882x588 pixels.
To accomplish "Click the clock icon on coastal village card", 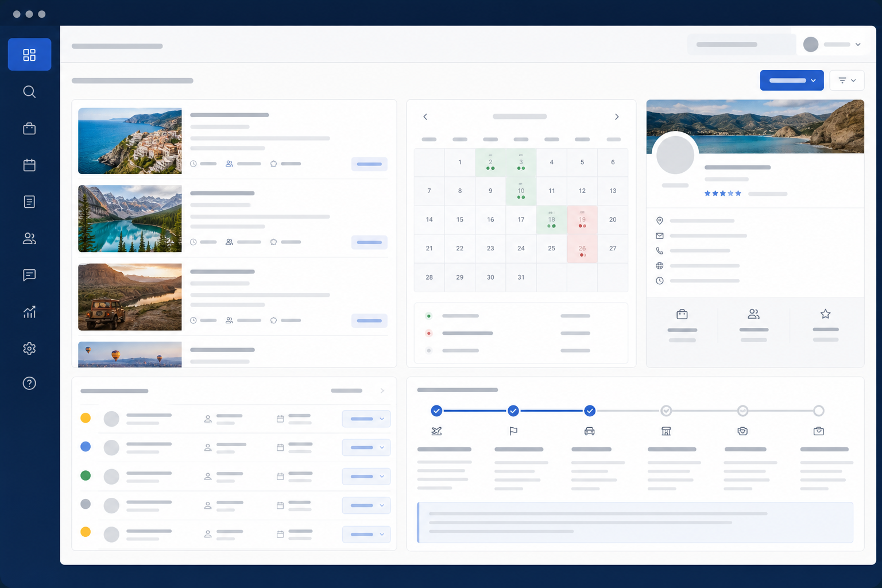I will pos(194,164).
